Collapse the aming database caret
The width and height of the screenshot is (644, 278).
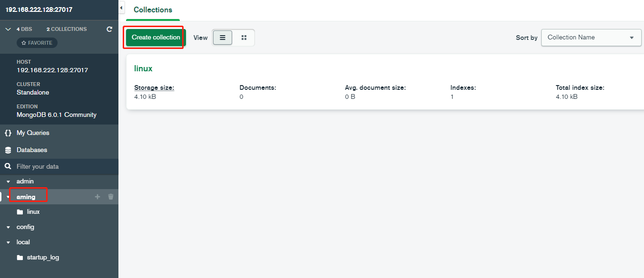(x=8, y=197)
